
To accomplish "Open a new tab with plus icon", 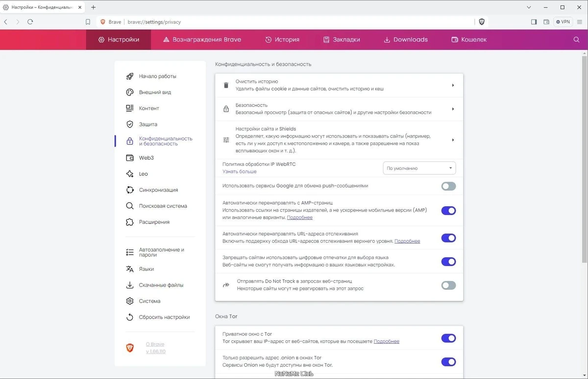I will click(x=93, y=7).
